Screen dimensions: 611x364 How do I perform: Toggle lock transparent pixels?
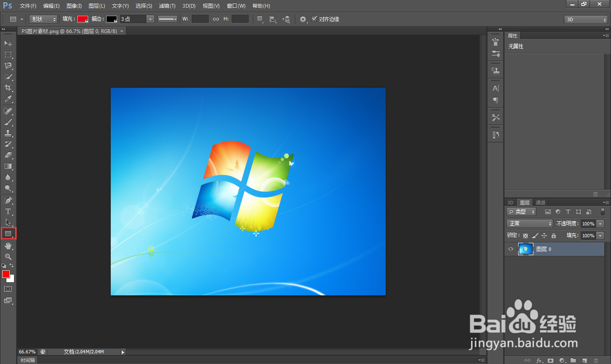click(525, 236)
